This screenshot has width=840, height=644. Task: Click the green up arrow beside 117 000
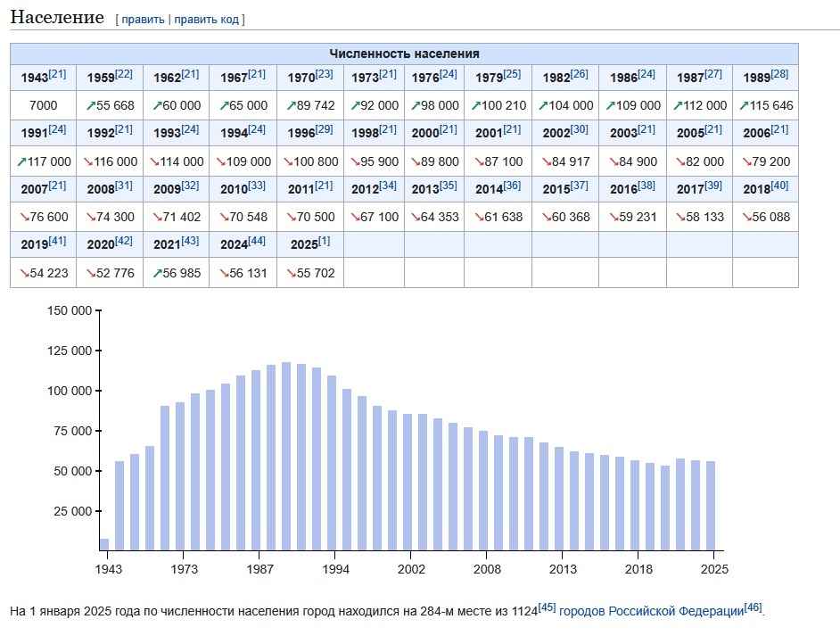pyautogui.click(x=22, y=161)
